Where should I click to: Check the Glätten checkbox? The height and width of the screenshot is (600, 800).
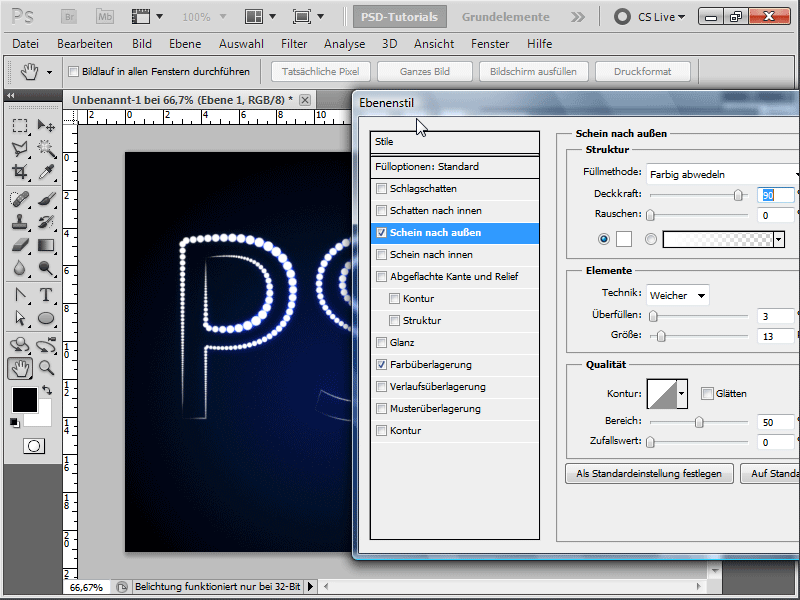[707, 393]
